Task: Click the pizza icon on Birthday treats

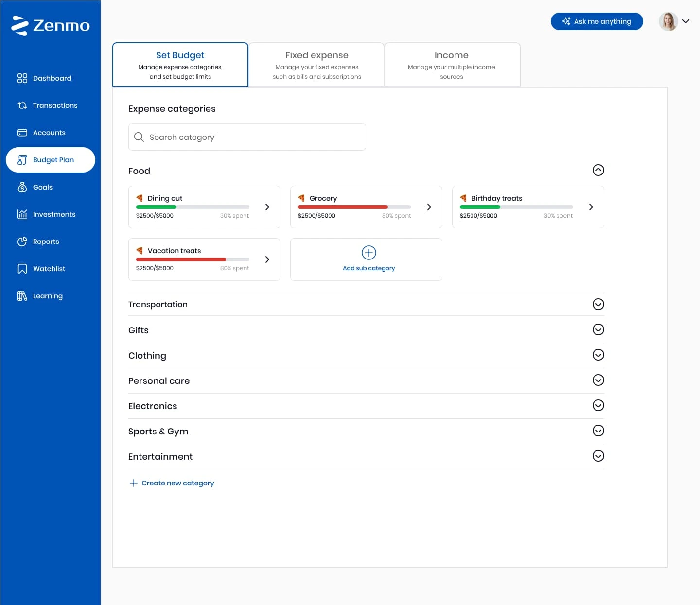Action: (463, 198)
